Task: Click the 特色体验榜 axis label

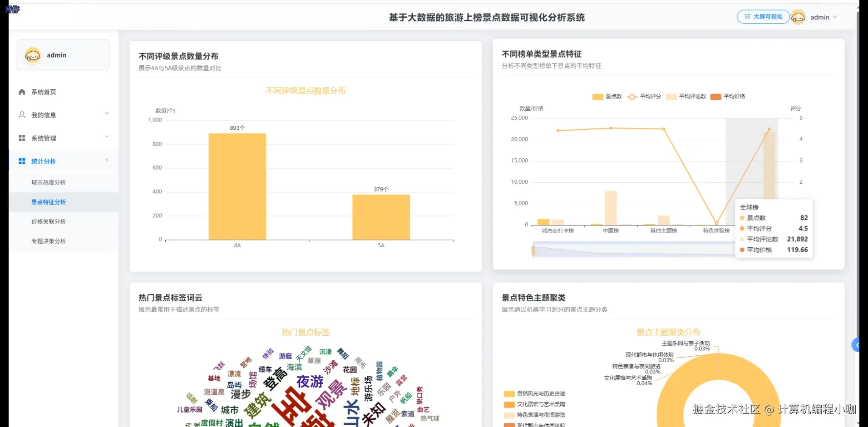Action: pos(716,231)
